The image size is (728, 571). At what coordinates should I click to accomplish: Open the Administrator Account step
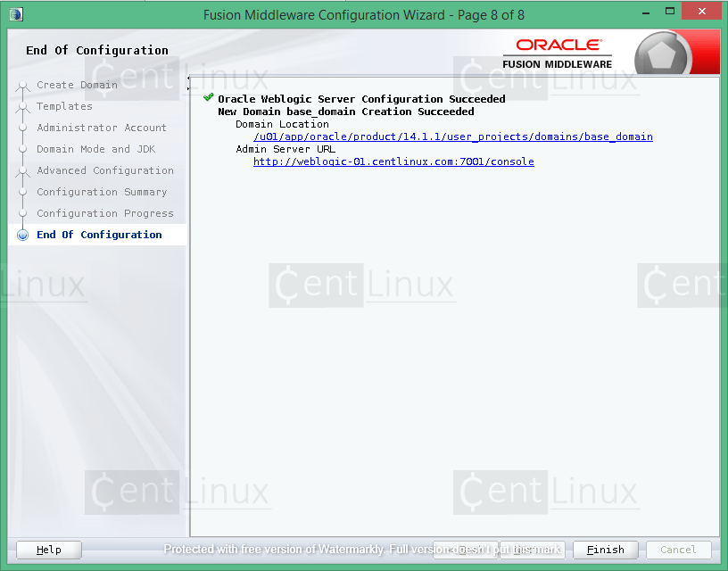(102, 128)
